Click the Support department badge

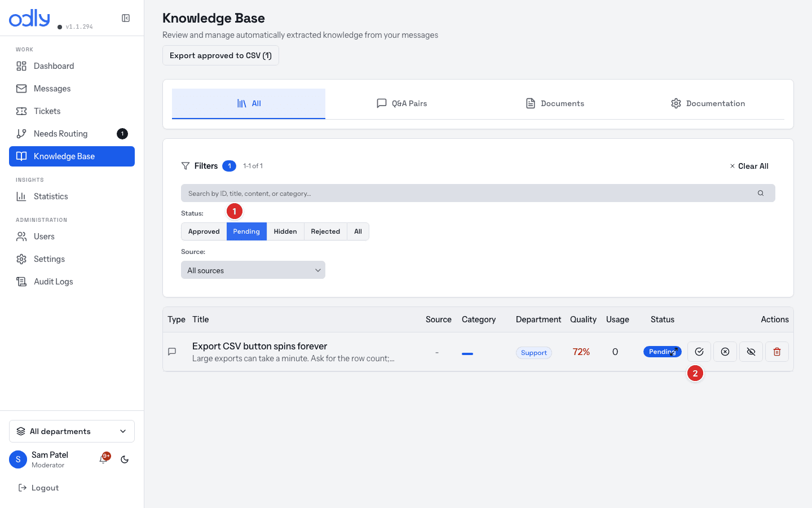point(534,353)
